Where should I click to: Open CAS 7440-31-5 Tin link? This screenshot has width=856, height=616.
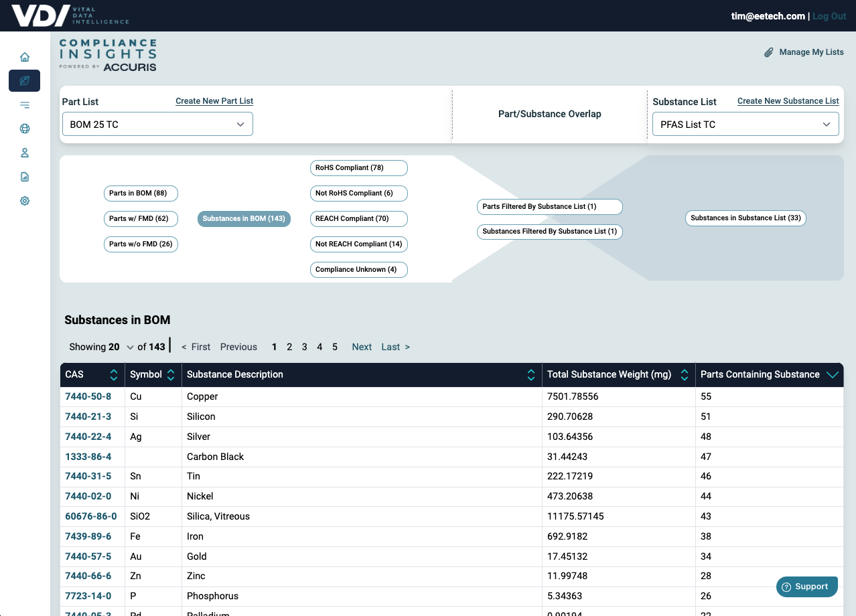pos(88,476)
